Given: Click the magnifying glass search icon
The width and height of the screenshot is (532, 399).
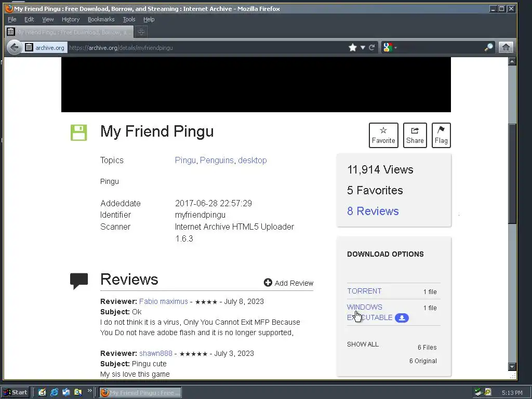Looking at the screenshot, I should 489,47.
